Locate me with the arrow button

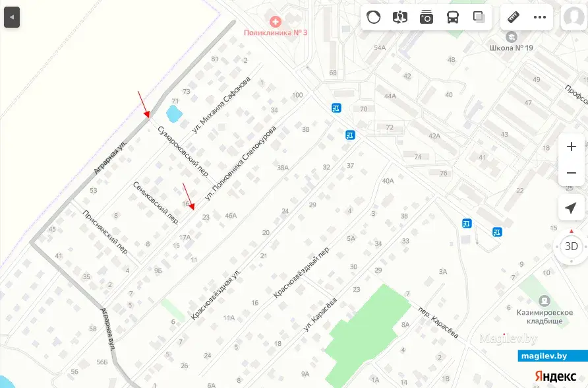point(571,207)
